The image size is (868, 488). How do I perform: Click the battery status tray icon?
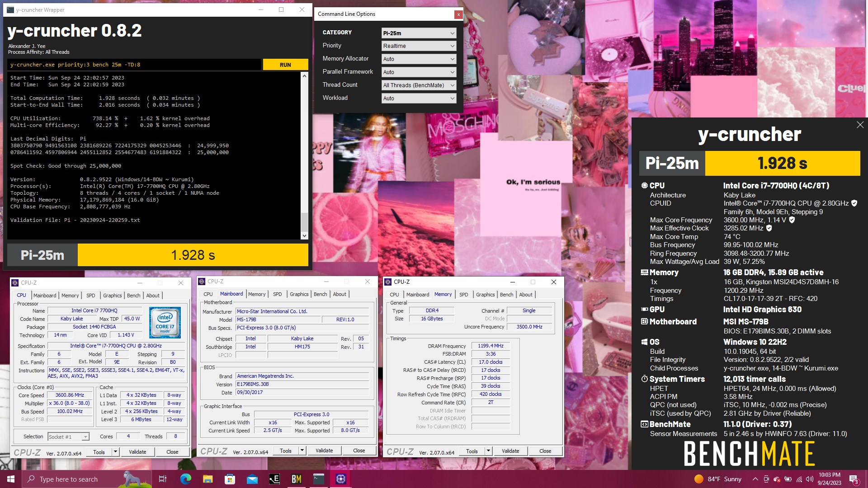point(788,479)
